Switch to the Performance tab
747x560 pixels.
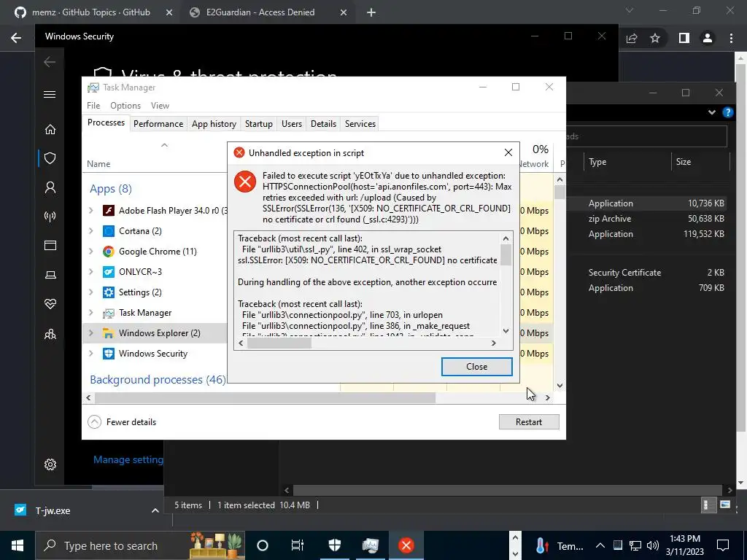pyautogui.click(x=158, y=124)
